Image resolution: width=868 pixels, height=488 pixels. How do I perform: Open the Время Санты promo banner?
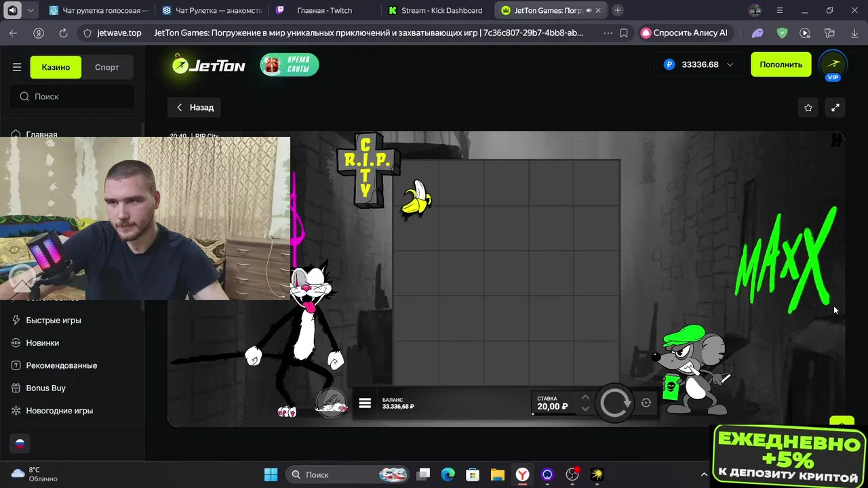290,65
